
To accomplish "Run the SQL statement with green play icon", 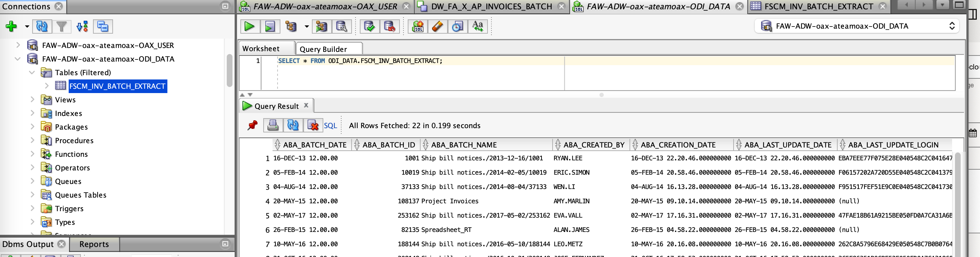I will coord(250,26).
